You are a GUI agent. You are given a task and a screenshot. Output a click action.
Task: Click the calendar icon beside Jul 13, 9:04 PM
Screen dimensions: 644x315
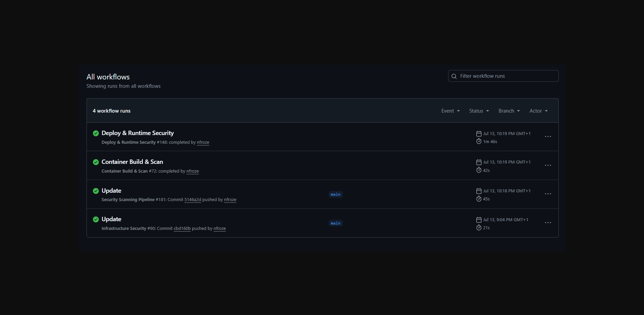[479, 220]
